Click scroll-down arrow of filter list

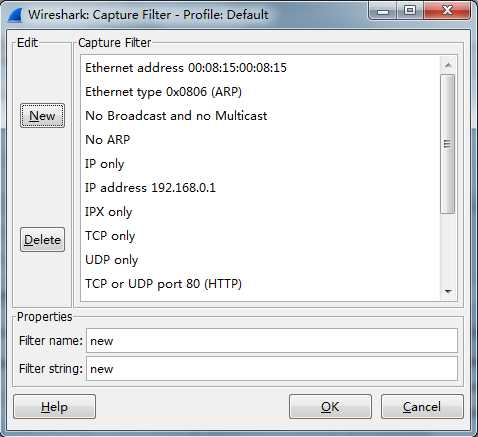448,292
